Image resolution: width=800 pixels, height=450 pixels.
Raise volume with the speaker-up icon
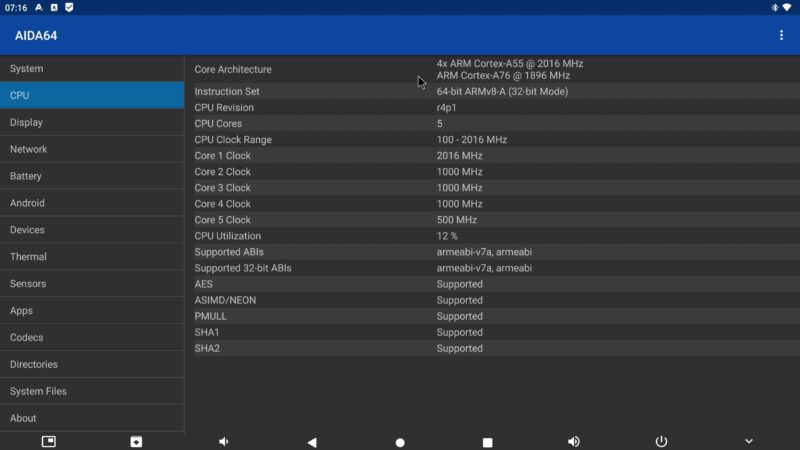click(573, 441)
